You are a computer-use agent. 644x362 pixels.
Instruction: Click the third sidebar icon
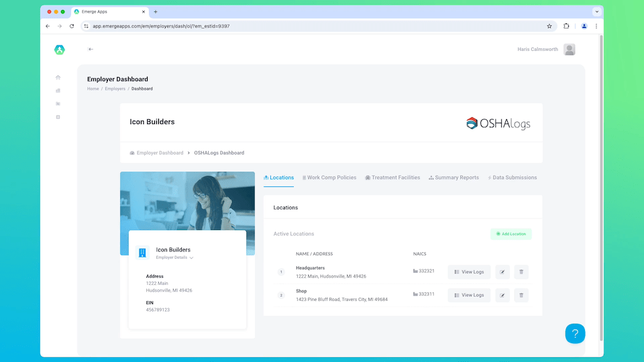pyautogui.click(x=58, y=104)
